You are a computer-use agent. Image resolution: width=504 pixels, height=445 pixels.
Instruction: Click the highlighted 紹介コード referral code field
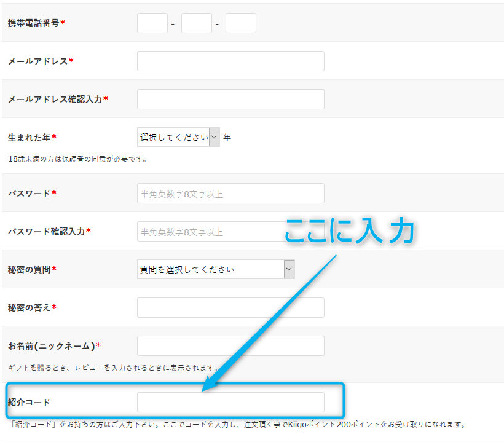pos(230,402)
